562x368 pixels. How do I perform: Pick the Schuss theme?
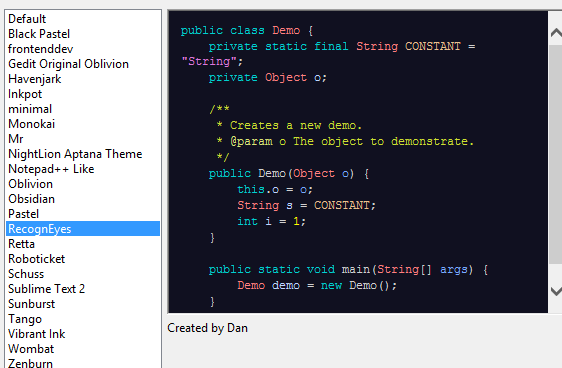pyautogui.click(x=83, y=274)
